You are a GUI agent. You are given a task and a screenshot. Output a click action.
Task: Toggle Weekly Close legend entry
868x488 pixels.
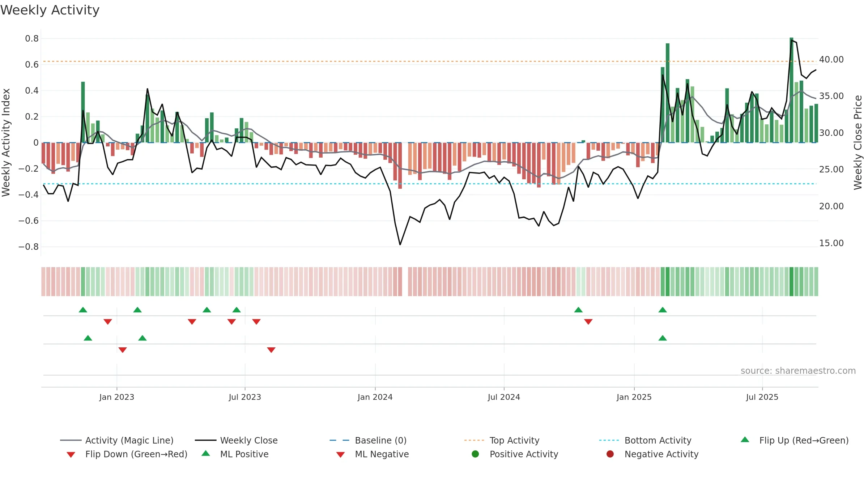(x=236, y=440)
